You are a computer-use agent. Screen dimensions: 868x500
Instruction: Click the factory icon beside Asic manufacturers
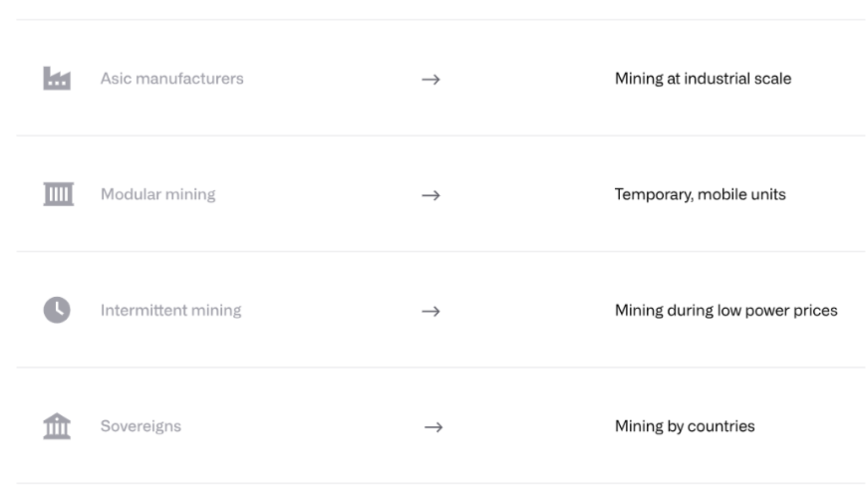tap(57, 79)
